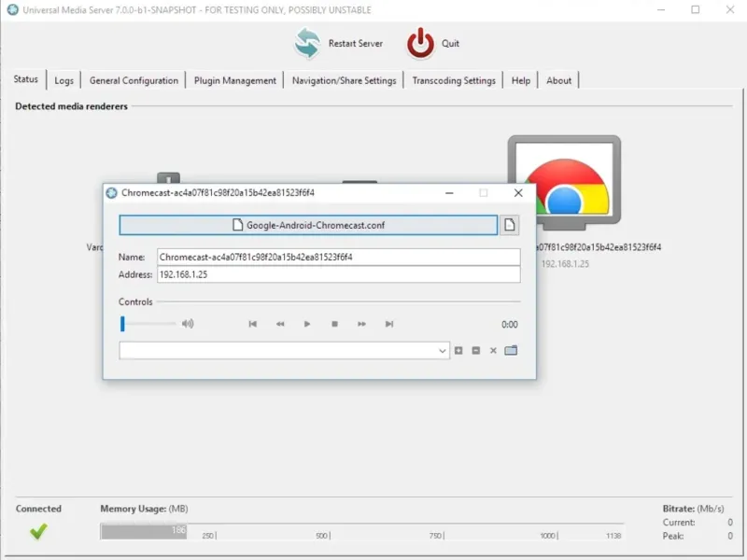Viewport: 747px width, 560px height.
Task: Click the Quit text label
Action: [x=450, y=43]
